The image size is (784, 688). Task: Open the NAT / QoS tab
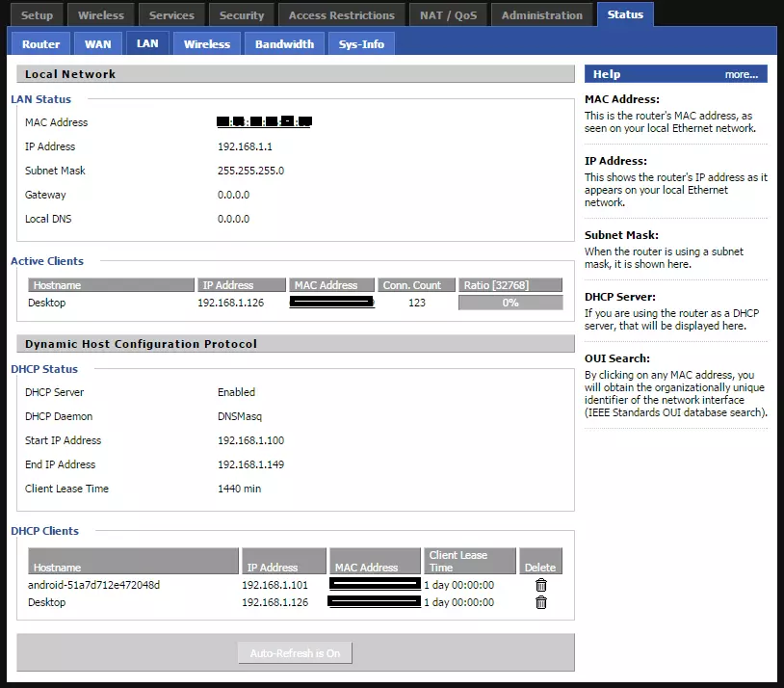pos(447,13)
